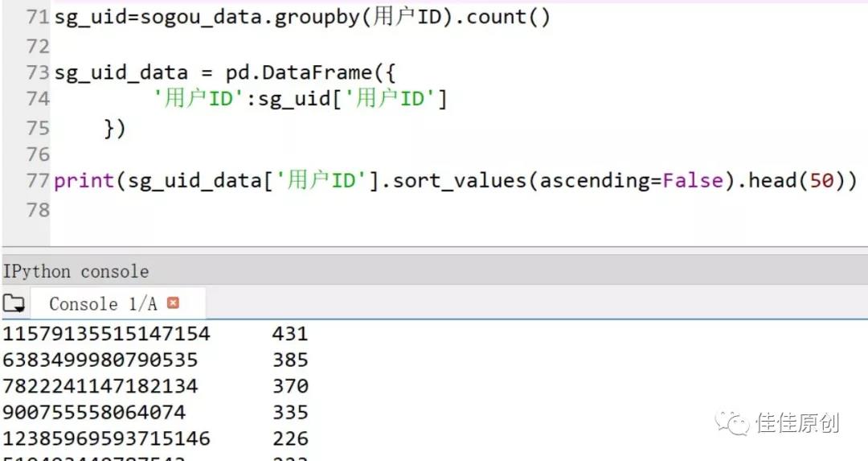Click the print keyword on line 77
Viewport: 868px width, 461px height.
point(84,181)
